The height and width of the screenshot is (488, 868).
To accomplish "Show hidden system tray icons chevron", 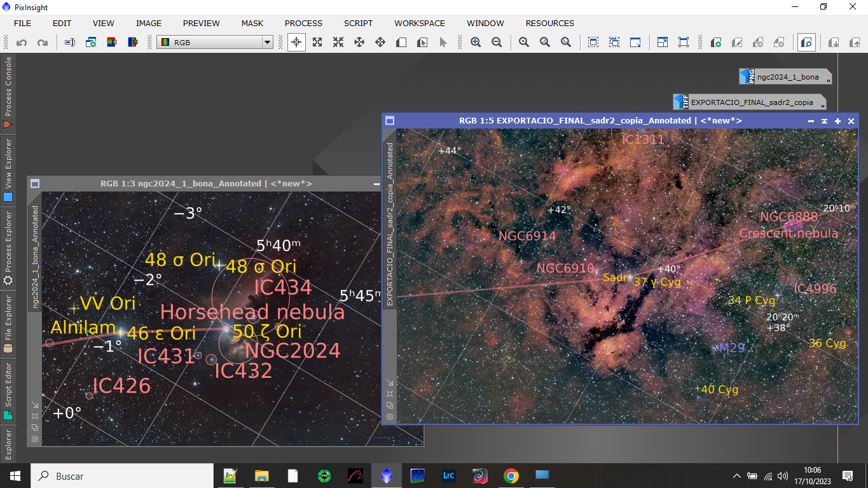I will tap(736, 476).
